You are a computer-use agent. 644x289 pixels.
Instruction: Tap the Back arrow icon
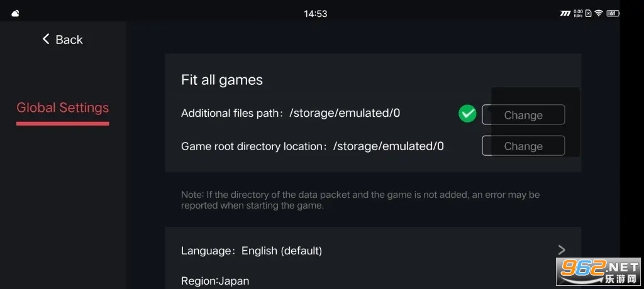pyautogui.click(x=46, y=40)
